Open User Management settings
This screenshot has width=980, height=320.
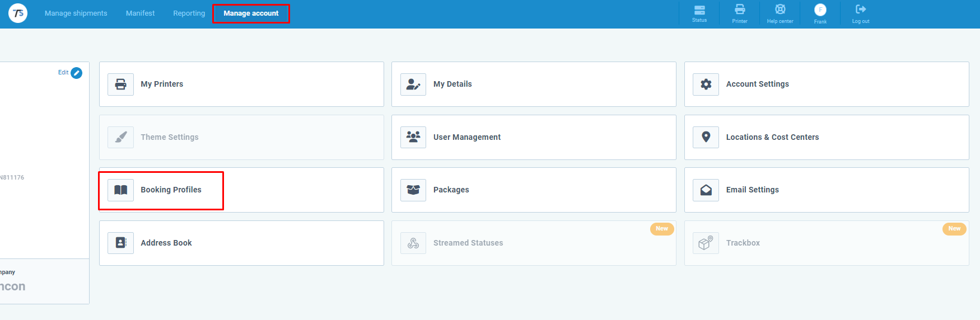pyautogui.click(x=533, y=137)
